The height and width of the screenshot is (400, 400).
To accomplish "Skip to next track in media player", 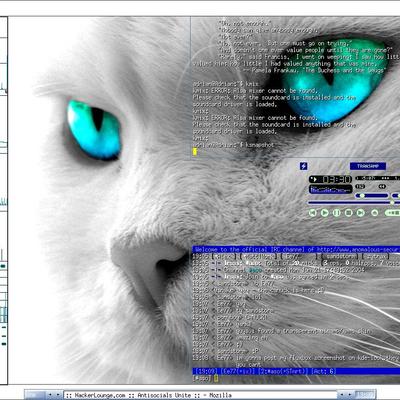I will click(361, 213).
